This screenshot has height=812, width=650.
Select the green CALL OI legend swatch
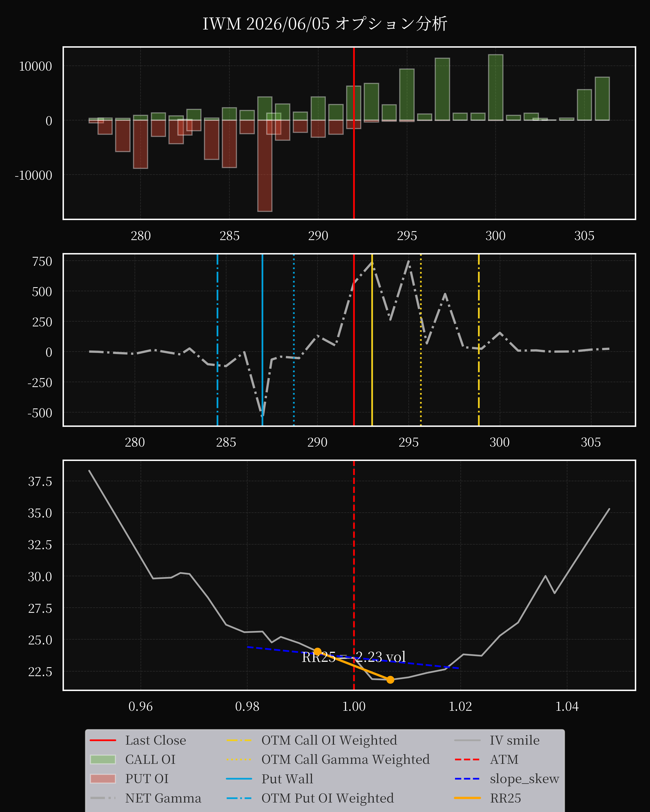pyautogui.click(x=103, y=759)
